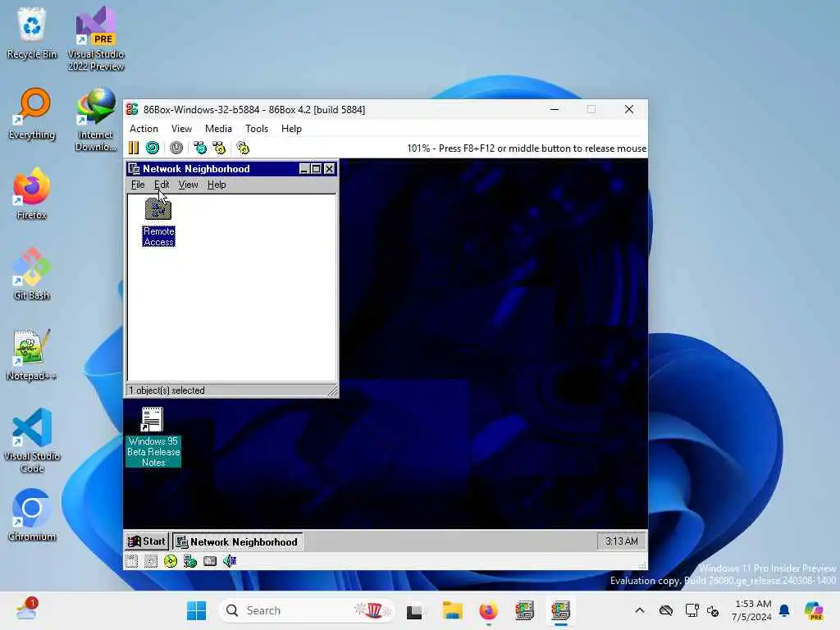Select Recycle Bin desktop icon
This screenshot has height=630, width=840.
[x=32, y=33]
